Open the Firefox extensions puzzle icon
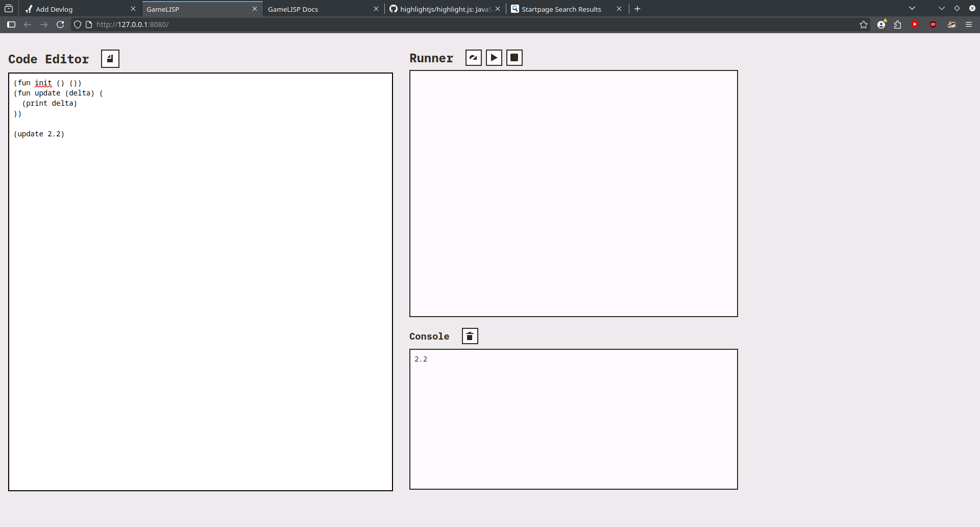The image size is (980, 527). point(898,25)
